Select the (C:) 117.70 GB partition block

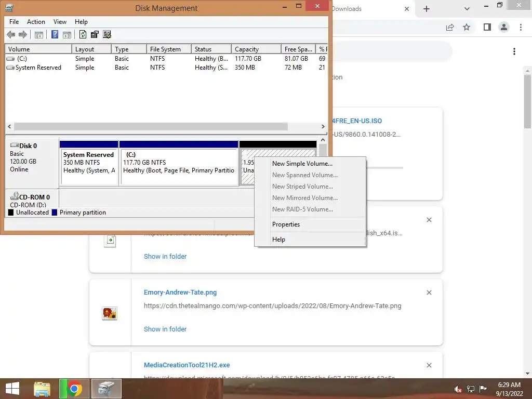[179, 163]
